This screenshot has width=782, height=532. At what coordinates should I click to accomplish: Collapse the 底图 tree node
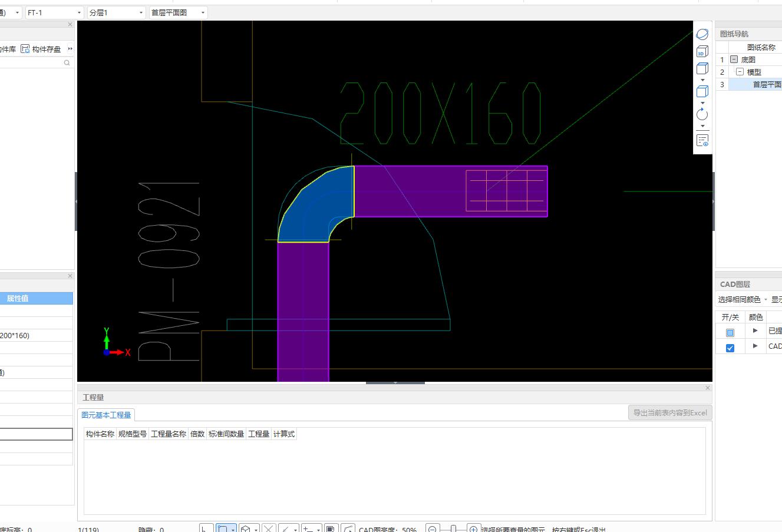734,60
